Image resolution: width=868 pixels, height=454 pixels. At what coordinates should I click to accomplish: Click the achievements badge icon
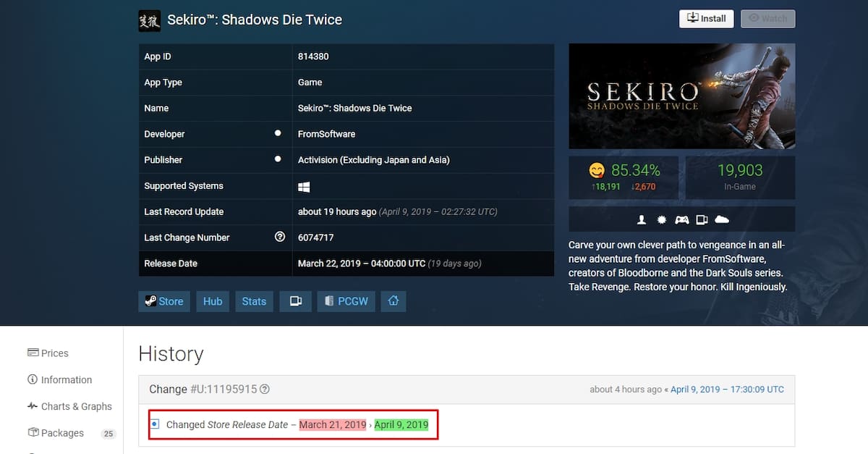[661, 219]
